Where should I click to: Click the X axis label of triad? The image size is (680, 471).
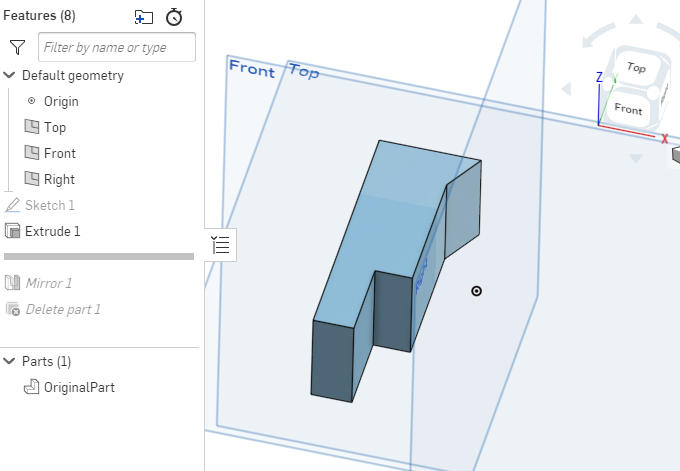point(664,139)
